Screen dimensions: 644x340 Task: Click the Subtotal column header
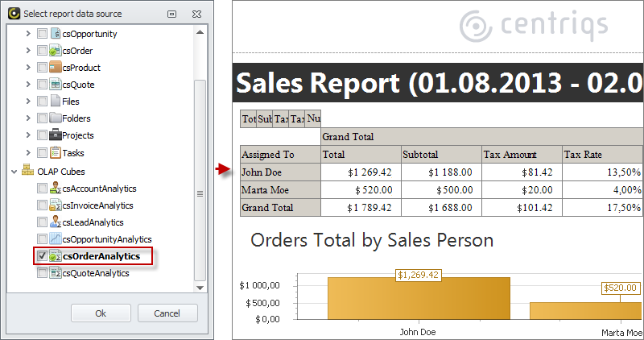click(441, 154)
